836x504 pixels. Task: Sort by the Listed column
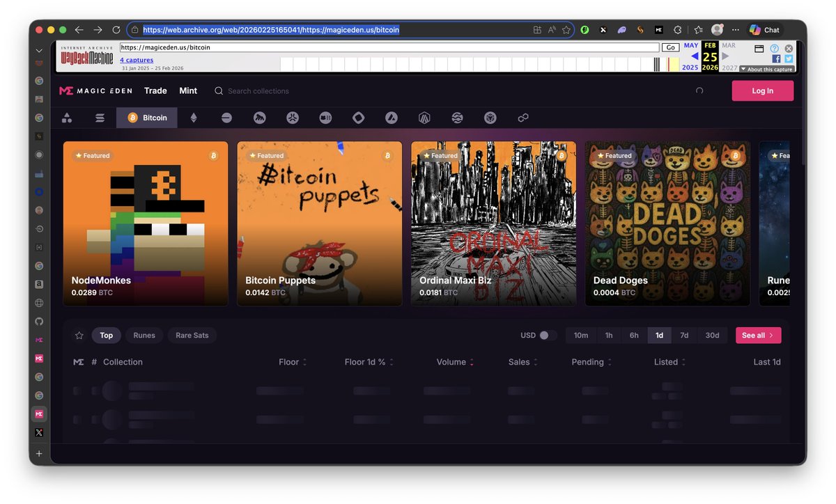[669, 362]
